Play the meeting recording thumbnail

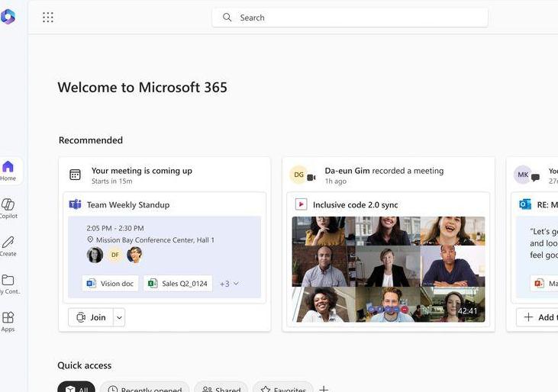[389, 269]
